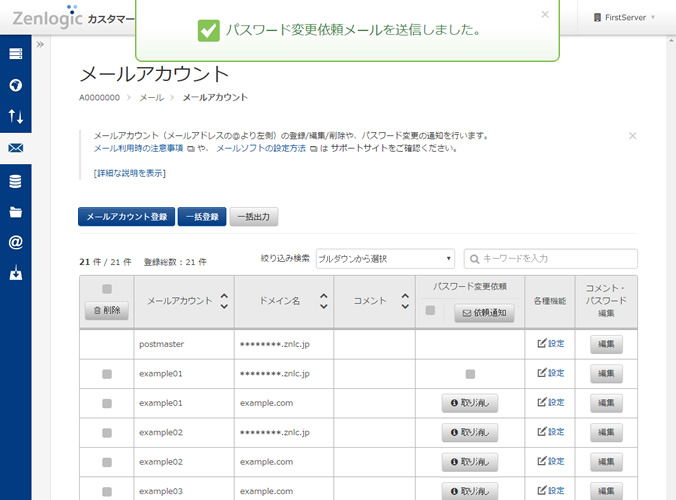Open the globe icon in the sidebar
Screen dimensions: 676x500
click(16, 85)
